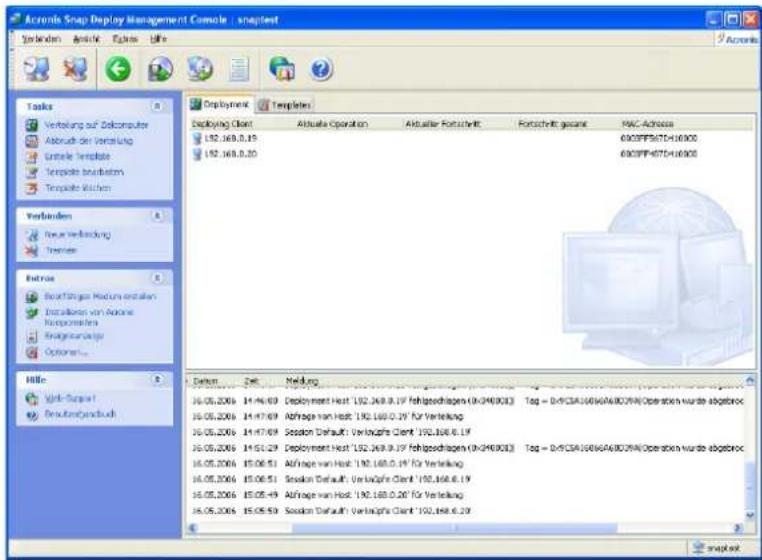Click the Benutzerhandbuch icon in Hilfe panel
The width and height of the screenshot is (762, 560).
coord(32,415)
